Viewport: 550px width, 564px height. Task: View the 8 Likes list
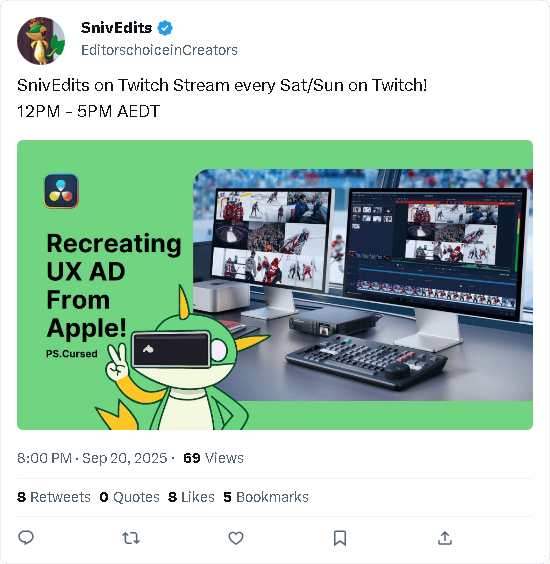pyautogui.click(x=191, y=497)
